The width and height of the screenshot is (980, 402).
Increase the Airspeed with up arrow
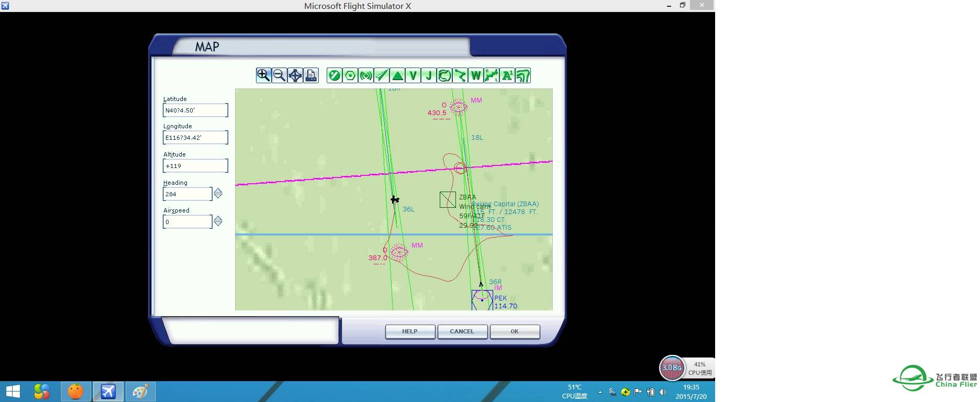click(218, 218)
